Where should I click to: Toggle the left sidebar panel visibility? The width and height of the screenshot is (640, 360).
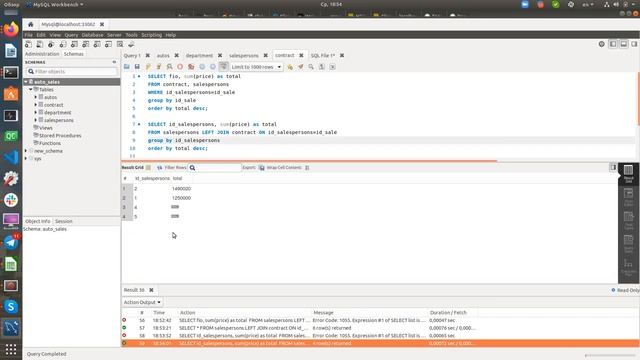pos(613,44)
